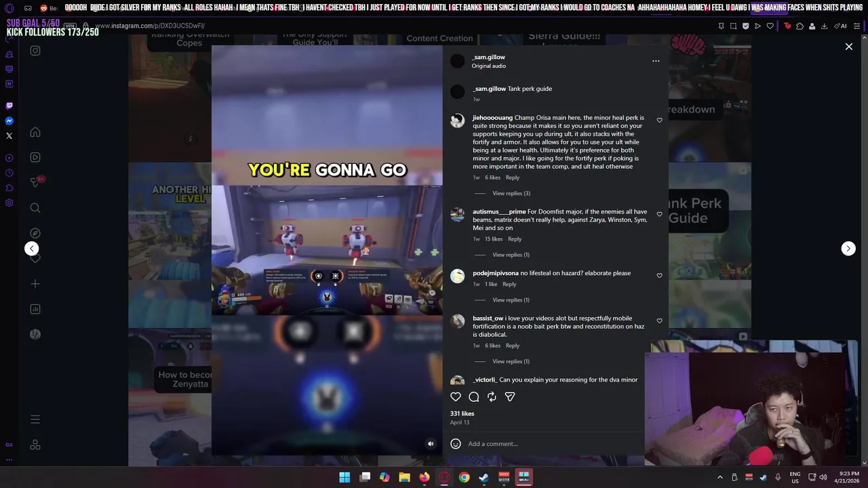Reply to podejmipivsona's comment
This screenshot has width=868, height=488.
[x=509, y=284]
